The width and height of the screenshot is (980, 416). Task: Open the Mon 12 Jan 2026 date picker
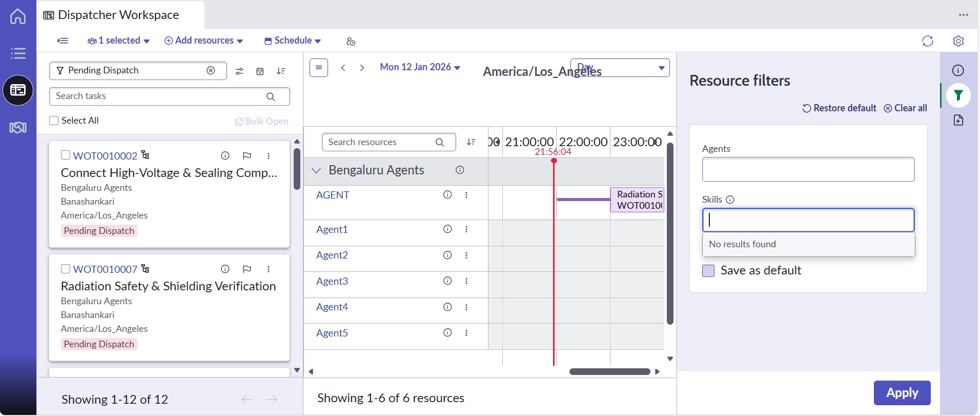(420, 67)
